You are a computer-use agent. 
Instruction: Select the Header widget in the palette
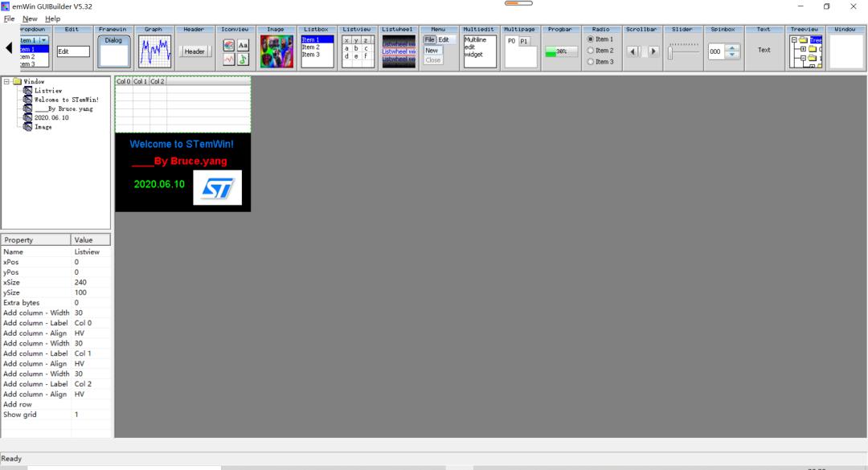(x=194, y=48)
